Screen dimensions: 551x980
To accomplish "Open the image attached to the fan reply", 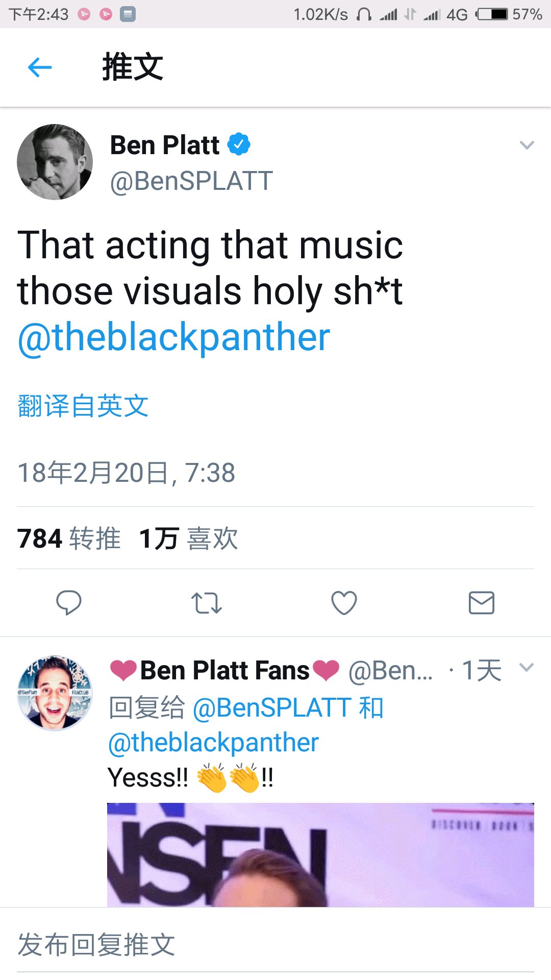I will pyautogui.click(x=320, y=855).
